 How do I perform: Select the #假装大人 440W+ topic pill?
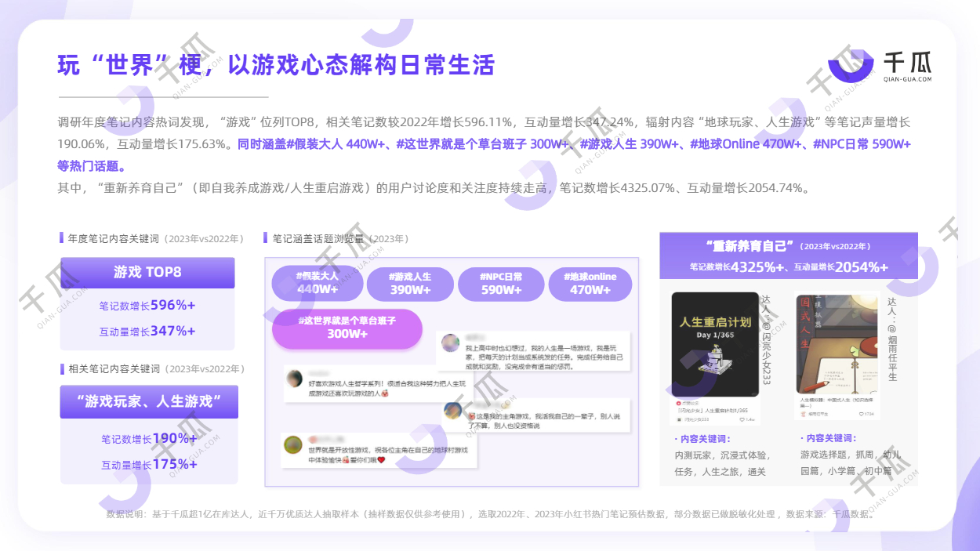318,283
